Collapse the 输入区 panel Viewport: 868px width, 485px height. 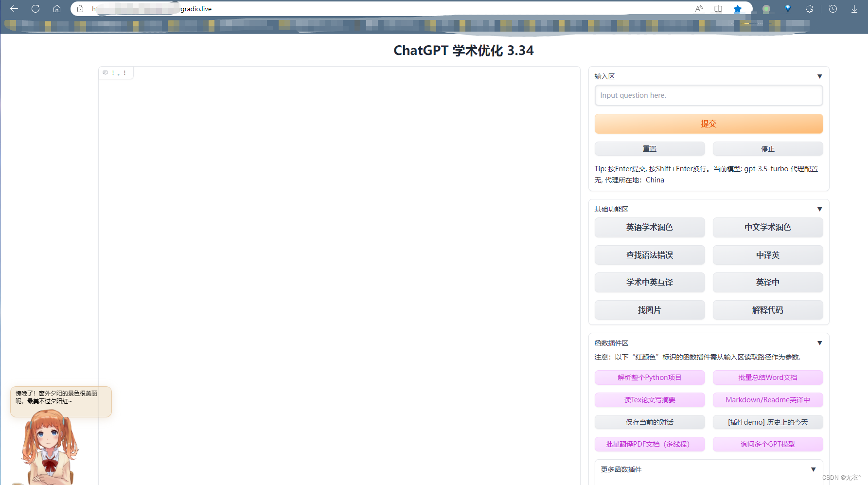[x=819, y=76]
